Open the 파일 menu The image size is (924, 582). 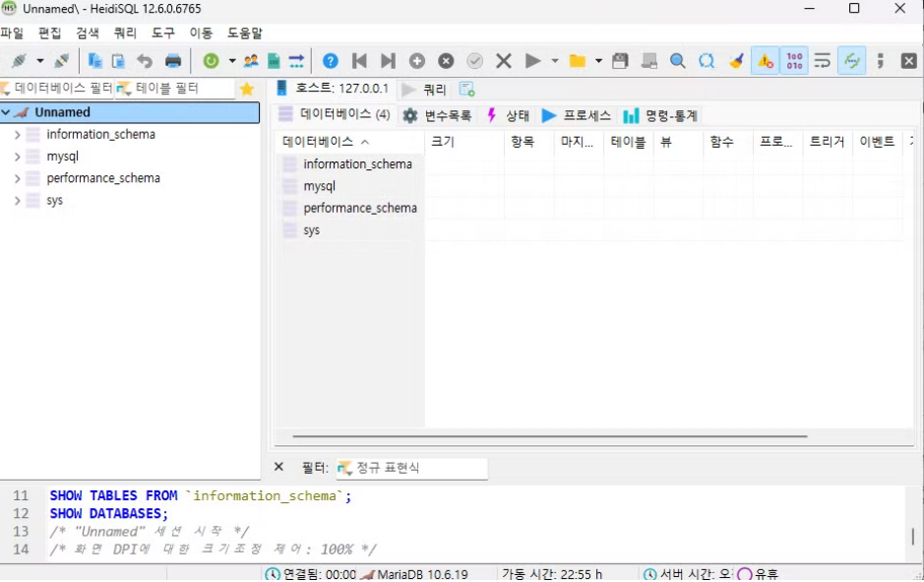pyautogui.click(x=12, y=33)
